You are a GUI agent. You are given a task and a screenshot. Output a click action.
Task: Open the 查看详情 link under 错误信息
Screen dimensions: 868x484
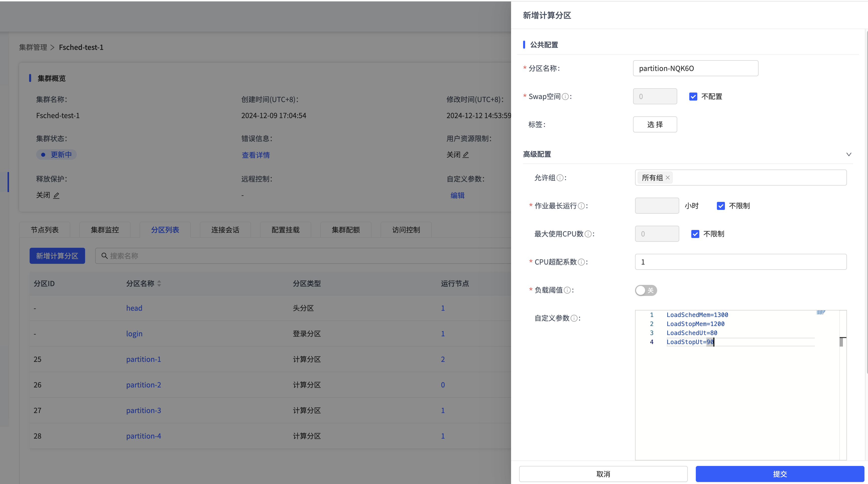pos(256,155)
